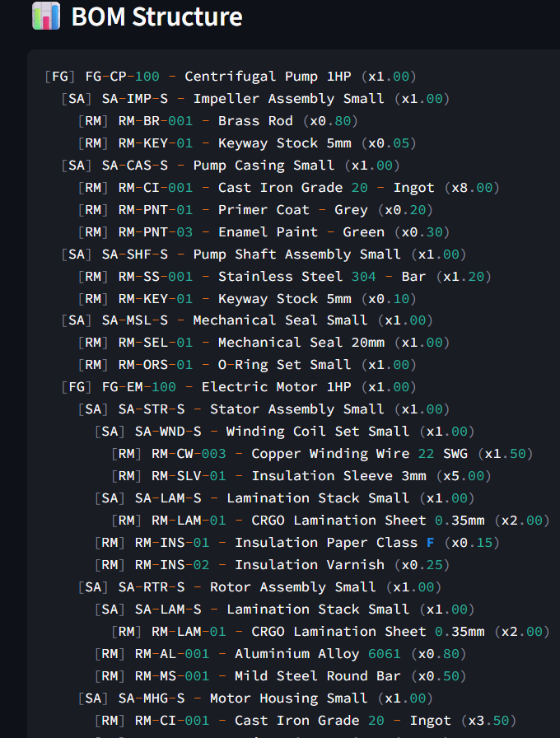560x738 pixels.
Task: Click the BOM Structure heading
Action: 156,17
